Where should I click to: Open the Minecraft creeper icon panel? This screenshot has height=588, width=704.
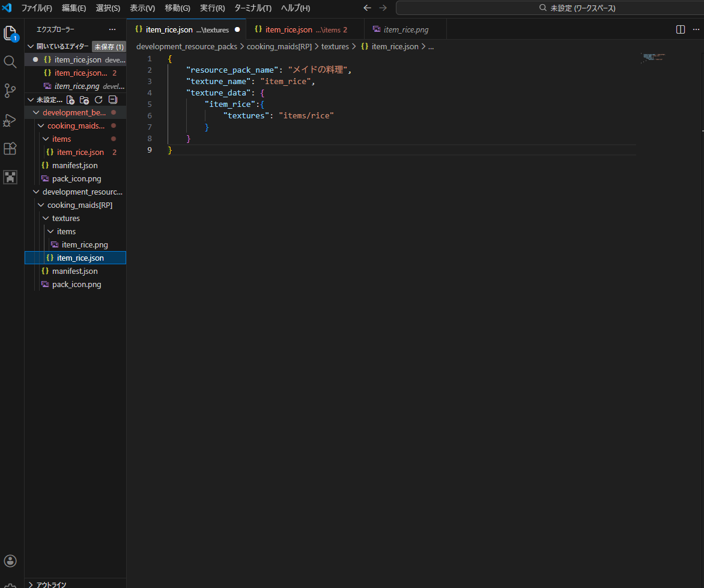(x=10, y=177)
